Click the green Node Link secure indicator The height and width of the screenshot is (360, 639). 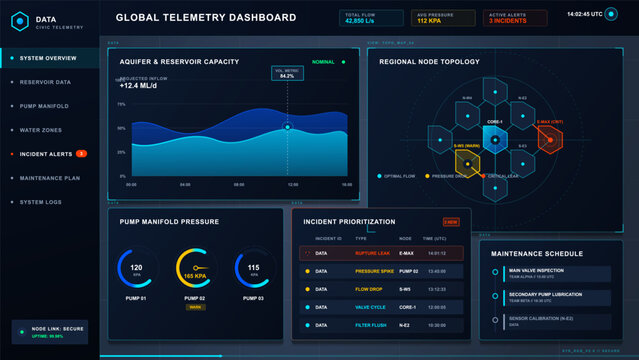pyautogui.click(x=22, y=332)
